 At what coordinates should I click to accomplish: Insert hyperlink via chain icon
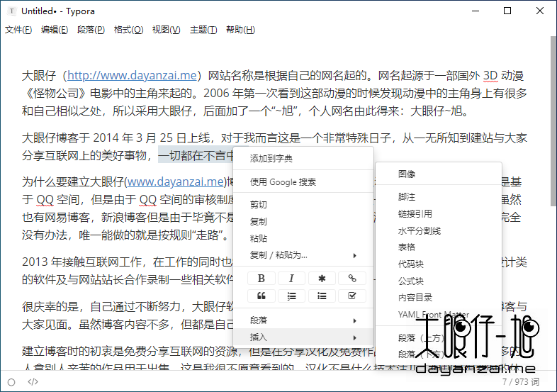352,279
